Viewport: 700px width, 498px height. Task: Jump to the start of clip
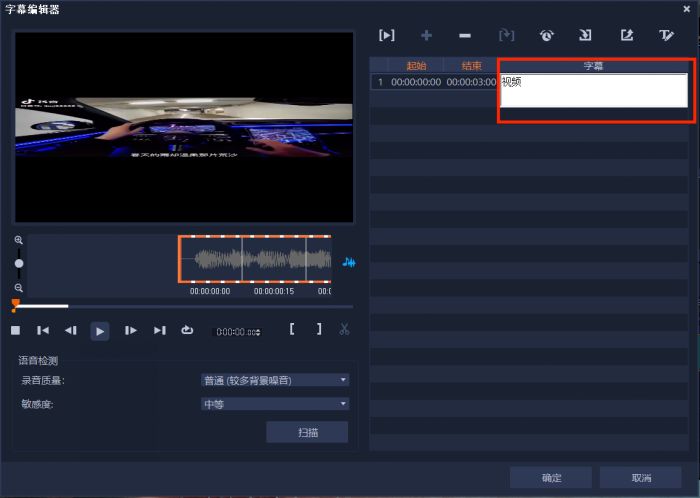coord(43,330)
